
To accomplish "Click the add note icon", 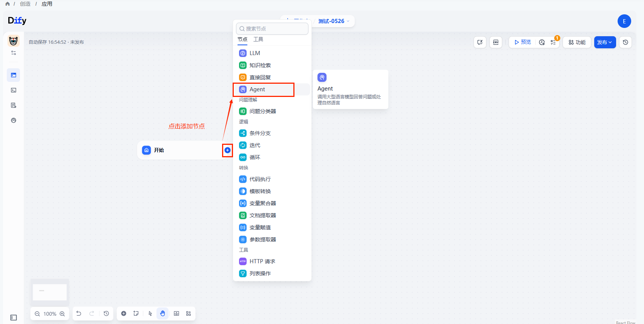I will [x=136, y=313].
